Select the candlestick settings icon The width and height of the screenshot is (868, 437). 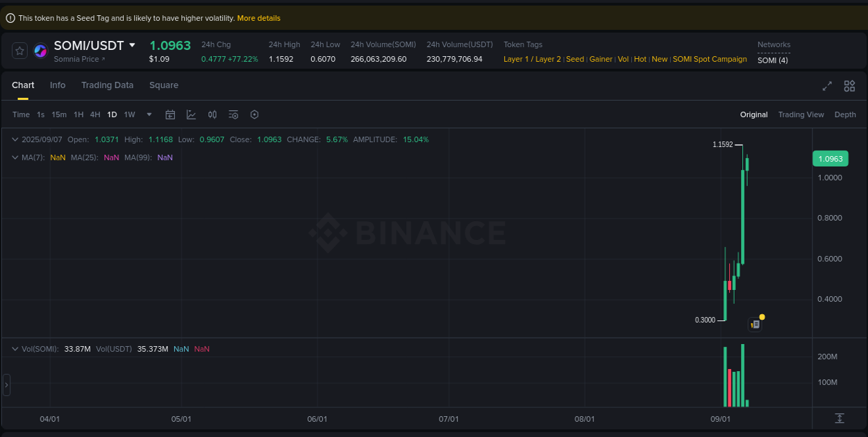[212, 114]
